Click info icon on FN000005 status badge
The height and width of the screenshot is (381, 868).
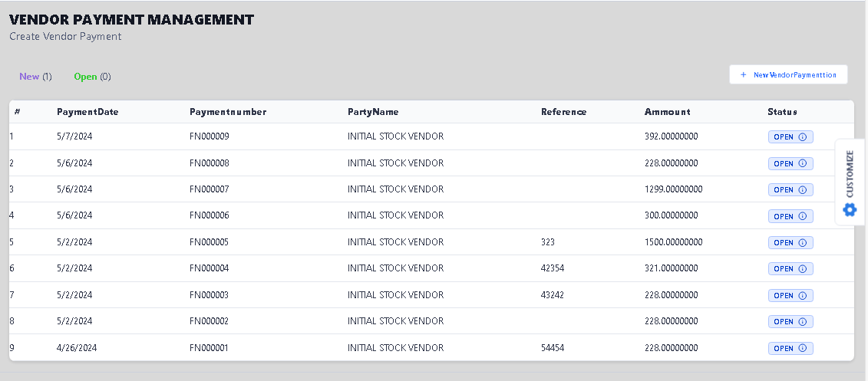[803, 242]
